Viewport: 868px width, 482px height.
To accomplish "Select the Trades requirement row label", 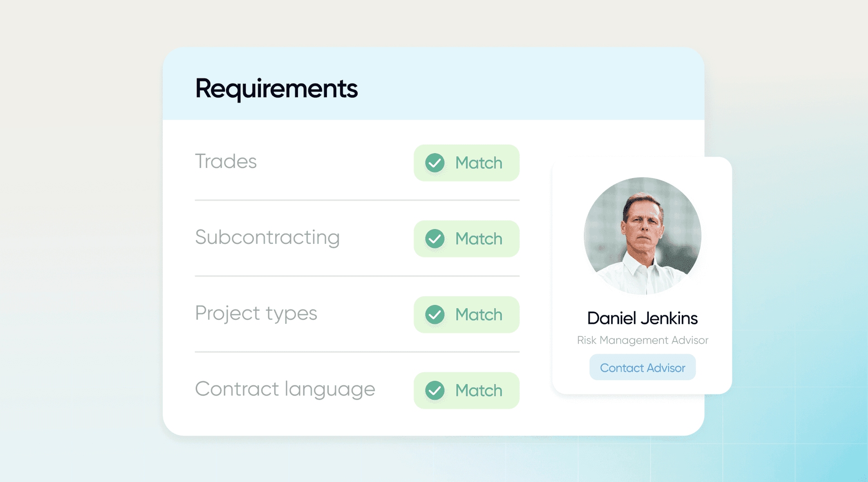I will tap(226, 162).
